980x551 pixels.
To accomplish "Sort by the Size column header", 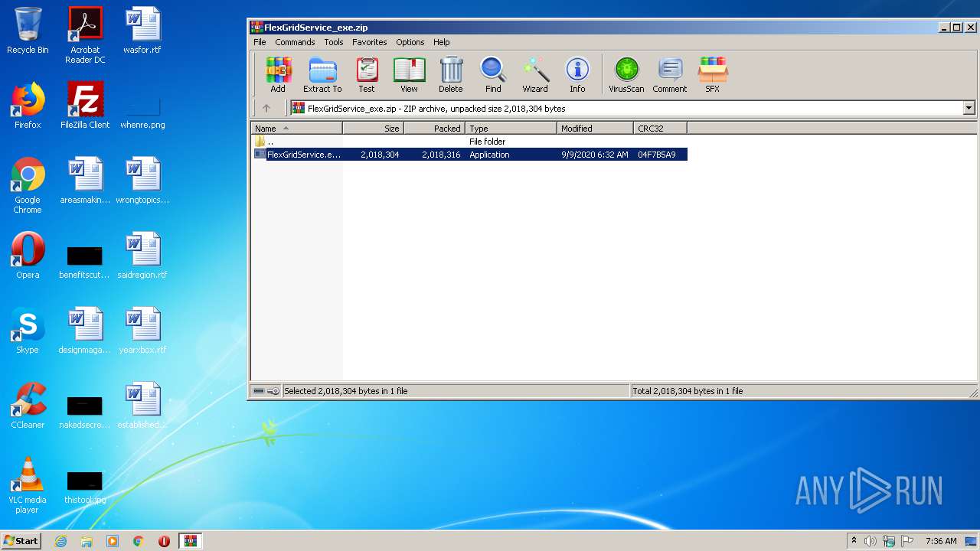I will coord(373,129).
